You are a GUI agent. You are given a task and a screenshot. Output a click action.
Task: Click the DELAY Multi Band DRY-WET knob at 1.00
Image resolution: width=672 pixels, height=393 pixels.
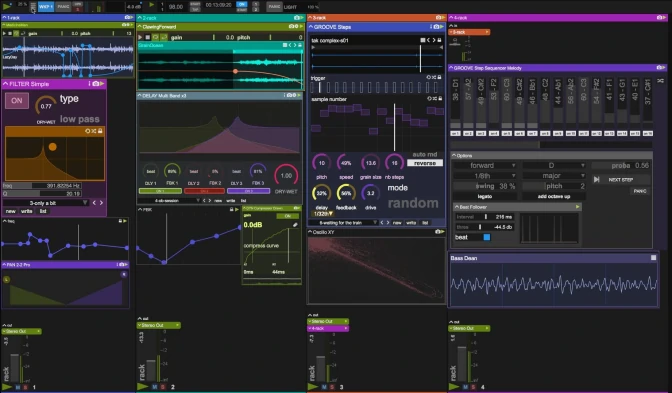(x=286, y=176)
